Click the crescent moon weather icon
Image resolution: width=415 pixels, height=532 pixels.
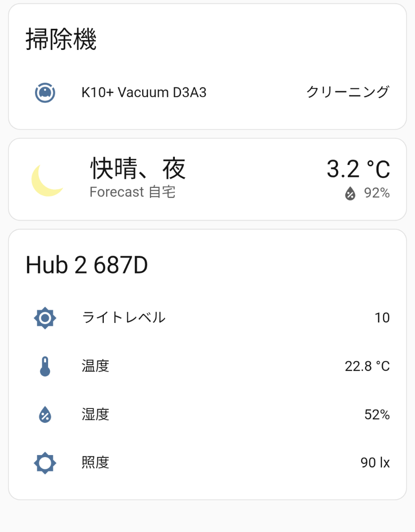click(47, 180)
